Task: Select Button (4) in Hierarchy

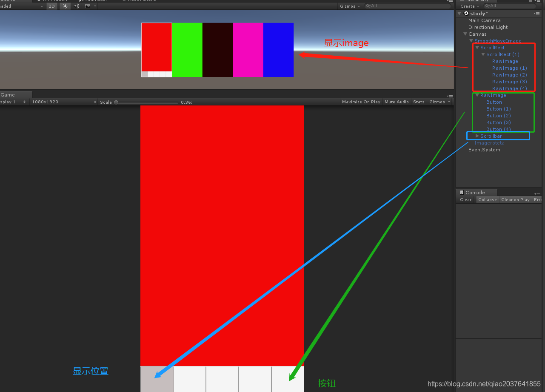Action: click(499, 129)
